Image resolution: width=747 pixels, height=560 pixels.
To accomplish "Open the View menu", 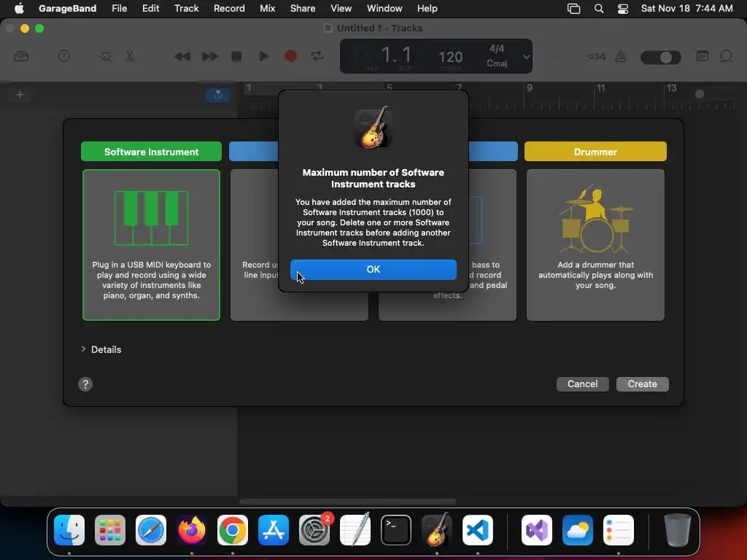I will click(341, 8).
